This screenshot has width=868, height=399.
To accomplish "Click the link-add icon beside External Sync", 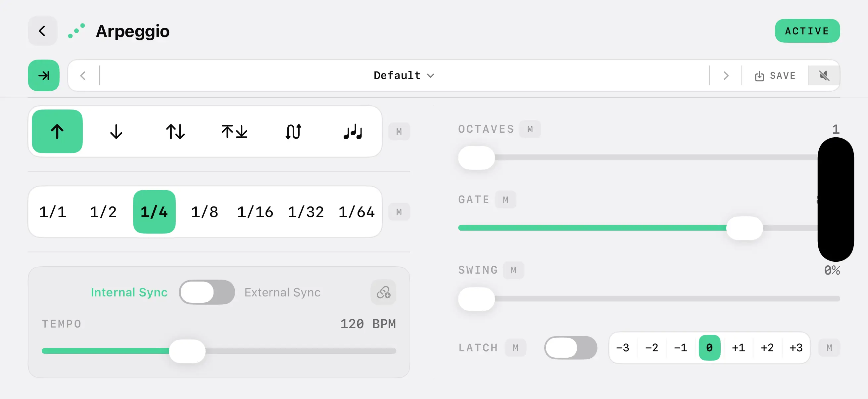I will pyautogui.click(x=383, y=292).
